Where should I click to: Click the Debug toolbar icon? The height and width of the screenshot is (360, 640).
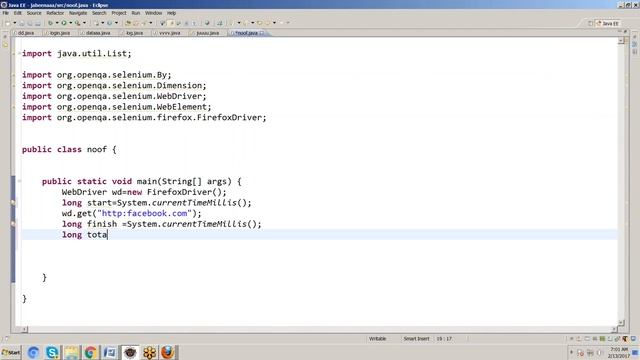coord(51,23)
